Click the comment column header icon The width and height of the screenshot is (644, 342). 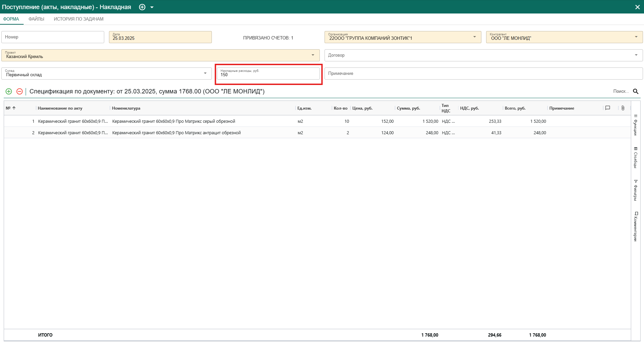click(x=608, y=108)
